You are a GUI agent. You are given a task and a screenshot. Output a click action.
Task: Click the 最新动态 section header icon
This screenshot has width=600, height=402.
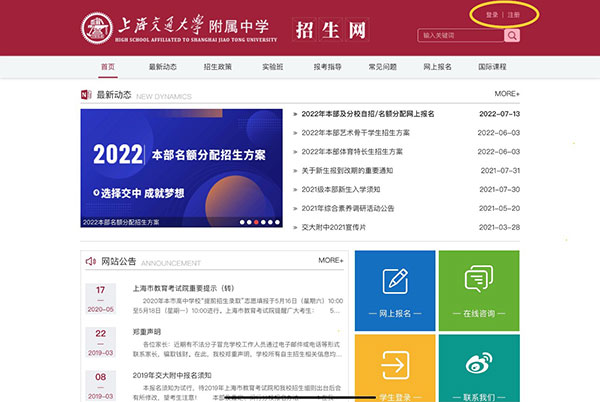86,94
